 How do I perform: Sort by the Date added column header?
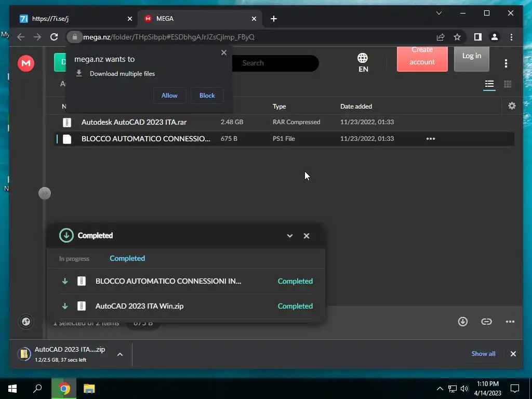(356, 106)
